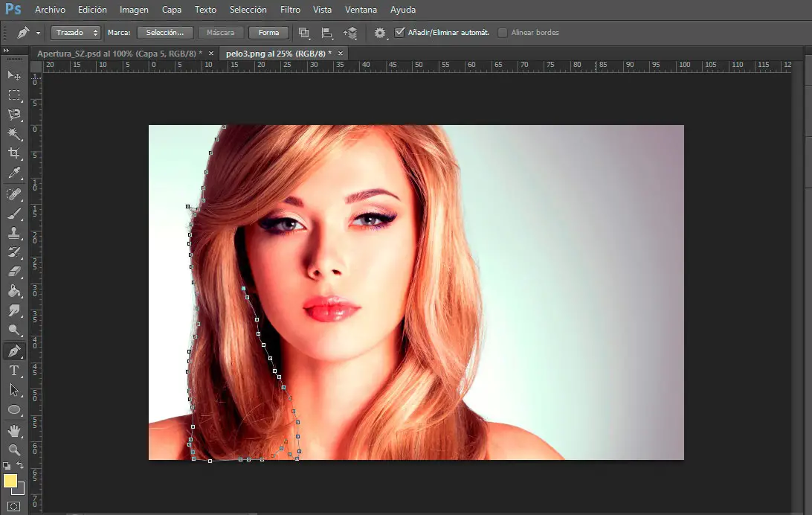812x515 pixels.
Task: Choose the Eyedropper tool
Action: pos(14,173)
